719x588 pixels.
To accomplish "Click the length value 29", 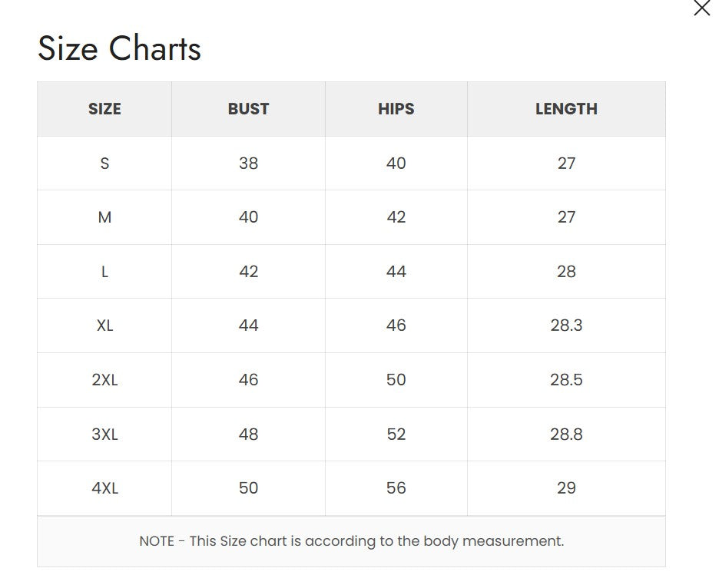I will [x=566, y=488].
